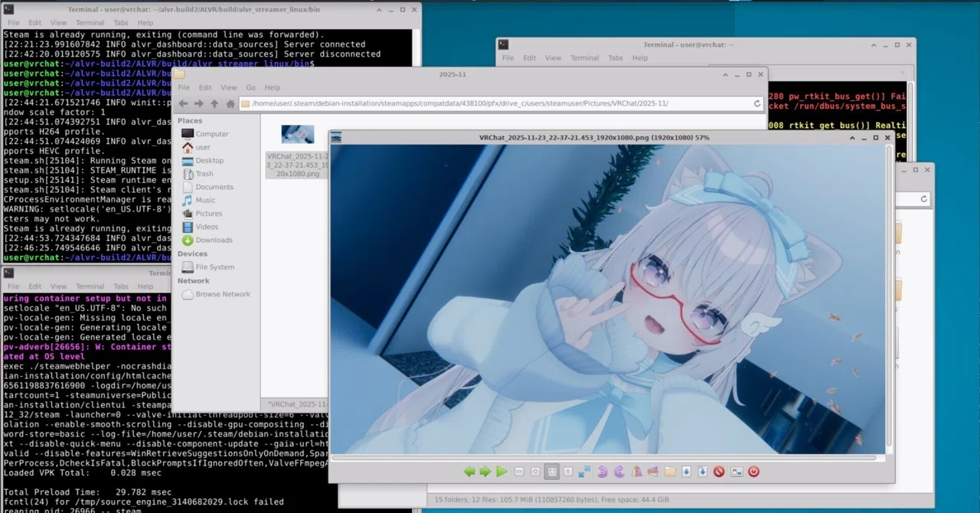Open Tabs menu in bottom-left terminal
Screen dimensions: 980x513
pos(121,286)
